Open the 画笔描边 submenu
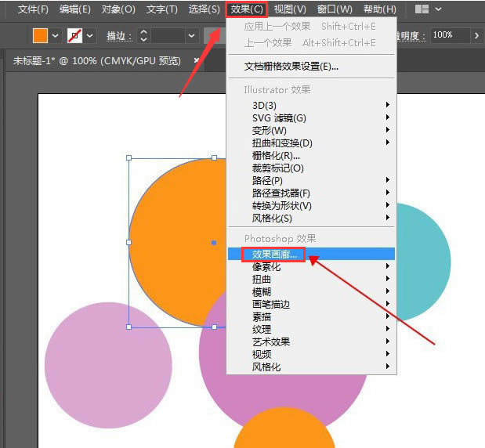The height and width of the screenshot is (448, 485). pos(312,304)
